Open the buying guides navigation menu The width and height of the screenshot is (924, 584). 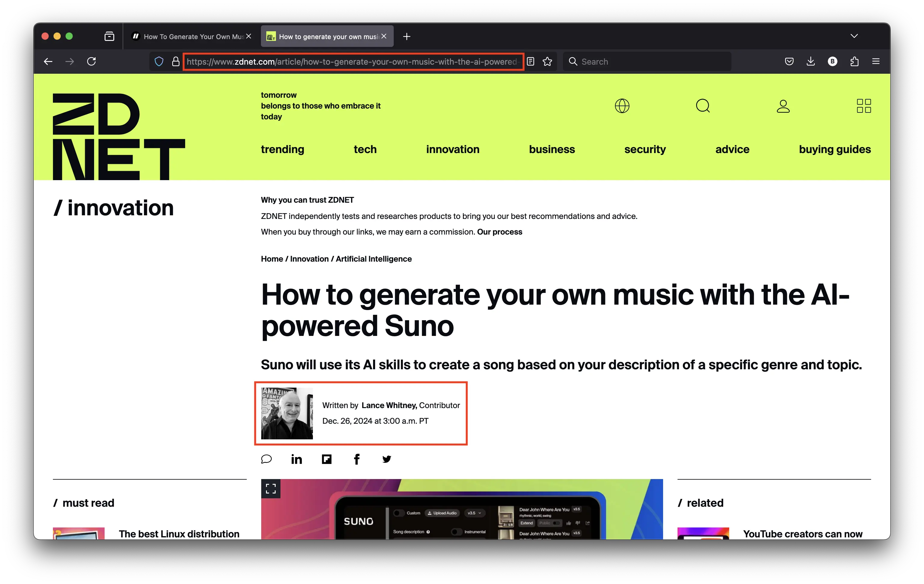tap(835, 149)
